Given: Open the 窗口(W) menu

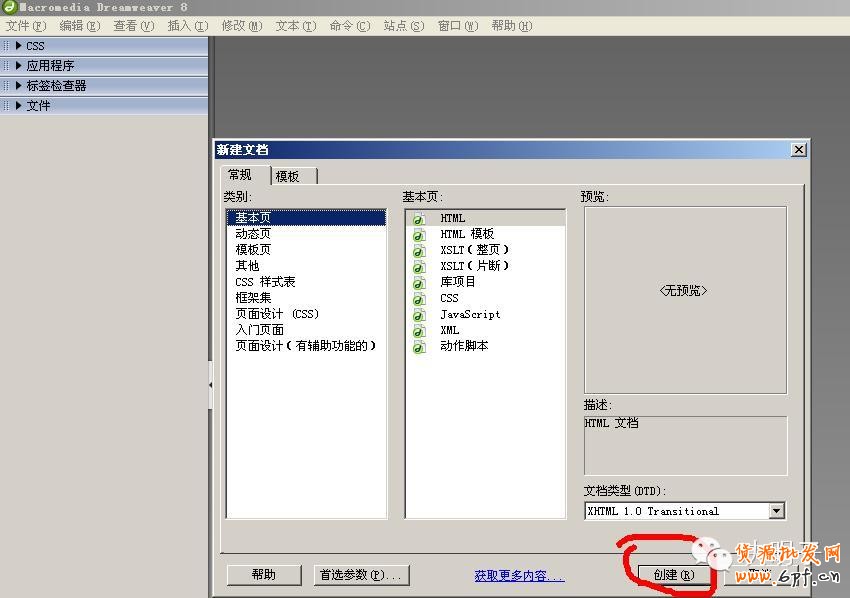Looking at the screenshot, I should point(458,25).
